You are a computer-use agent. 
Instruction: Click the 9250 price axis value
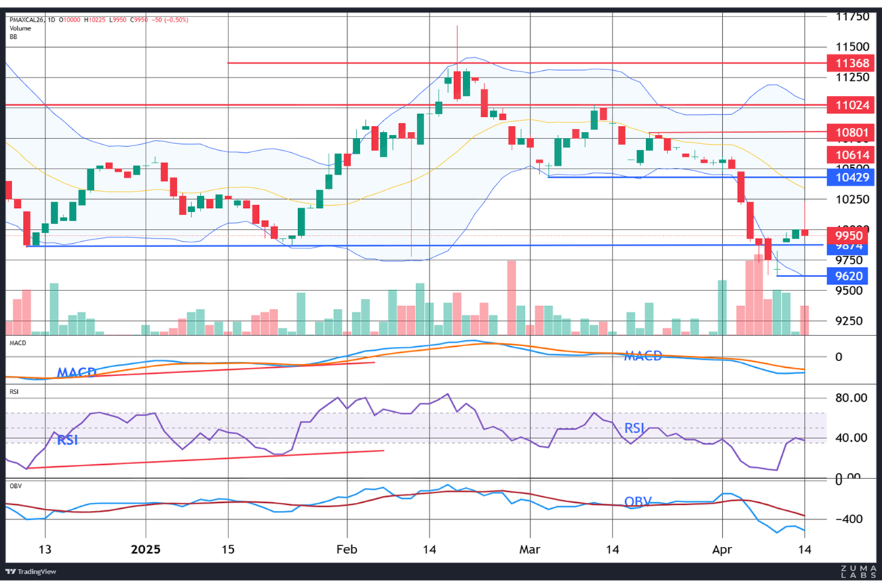pos(849,321)
